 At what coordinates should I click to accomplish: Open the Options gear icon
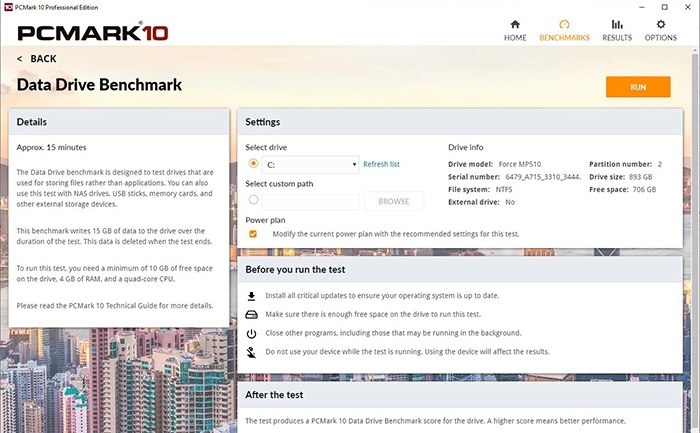pos(661,24)
